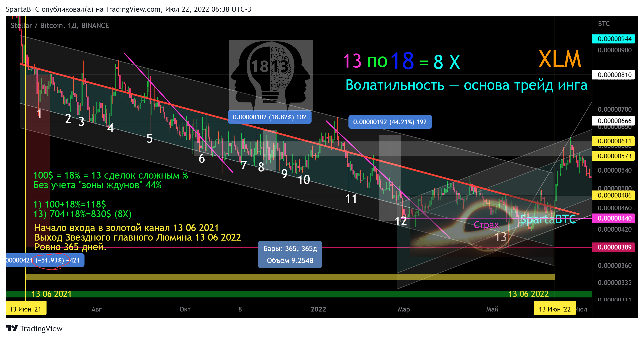Click the 0.00000102 (18.82%) measurement label

[x=270, y=117]
